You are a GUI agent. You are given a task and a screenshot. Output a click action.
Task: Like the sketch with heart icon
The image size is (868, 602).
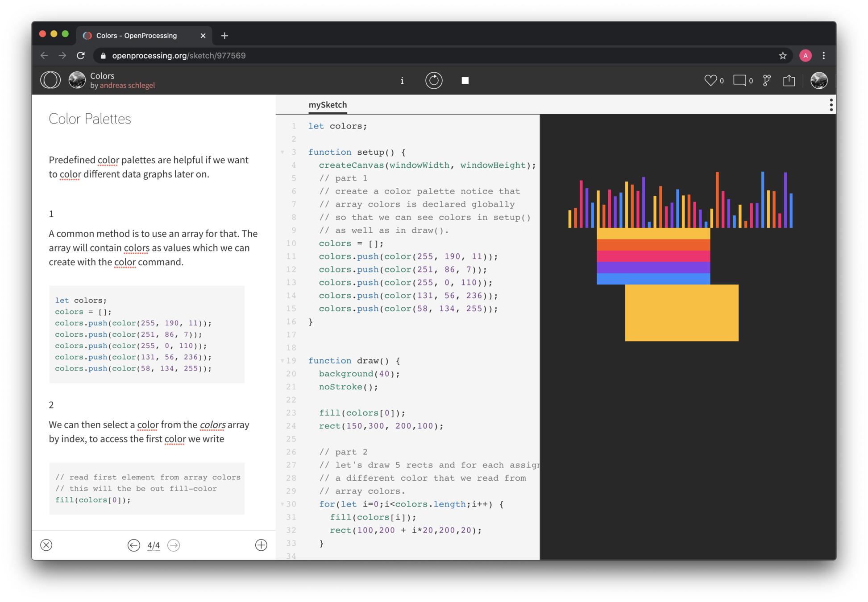tap(710, 80)
